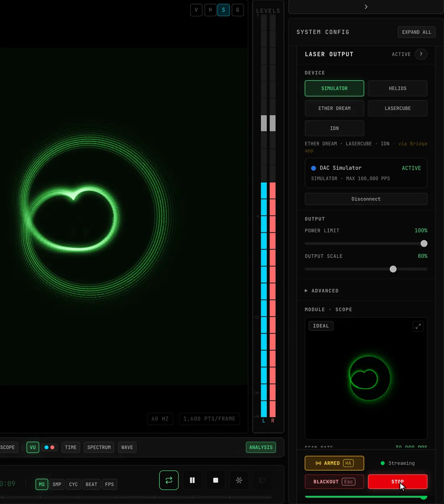Select the SIMULATOR device
The height and width of the screenshot is (504, 444).
tap(334, 88)
